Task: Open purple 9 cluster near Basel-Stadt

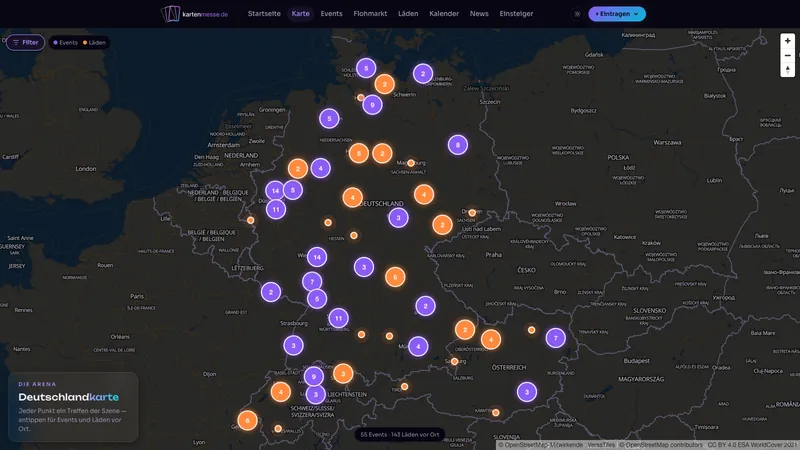Action: coord(314,377)
